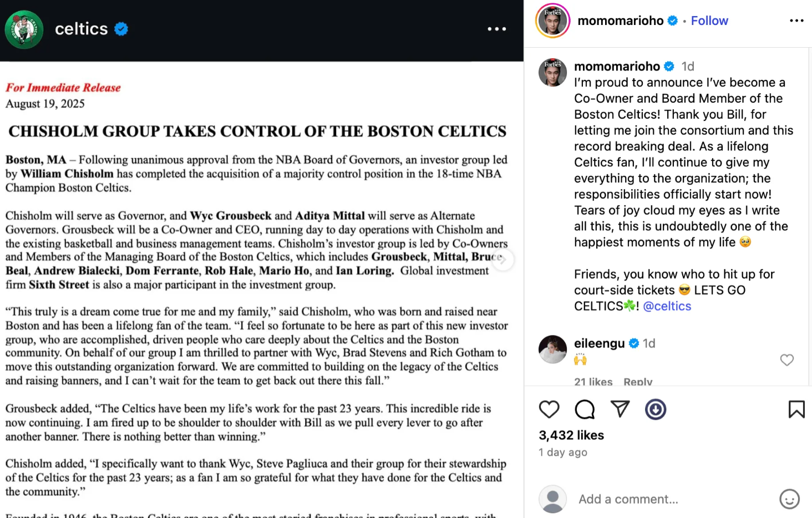Like the post with the heart icon
This screenshot has width=812, height=518.
[x=549, y=410]
